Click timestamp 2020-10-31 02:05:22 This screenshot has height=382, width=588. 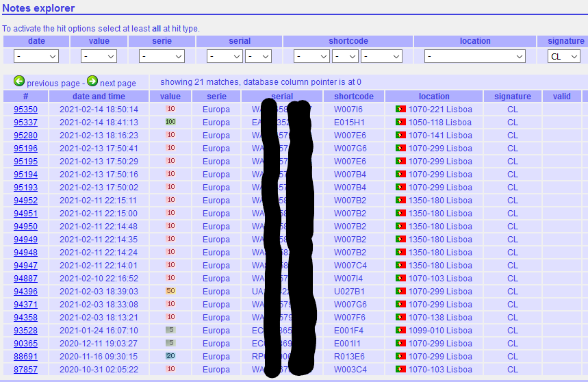click(99, 369)
